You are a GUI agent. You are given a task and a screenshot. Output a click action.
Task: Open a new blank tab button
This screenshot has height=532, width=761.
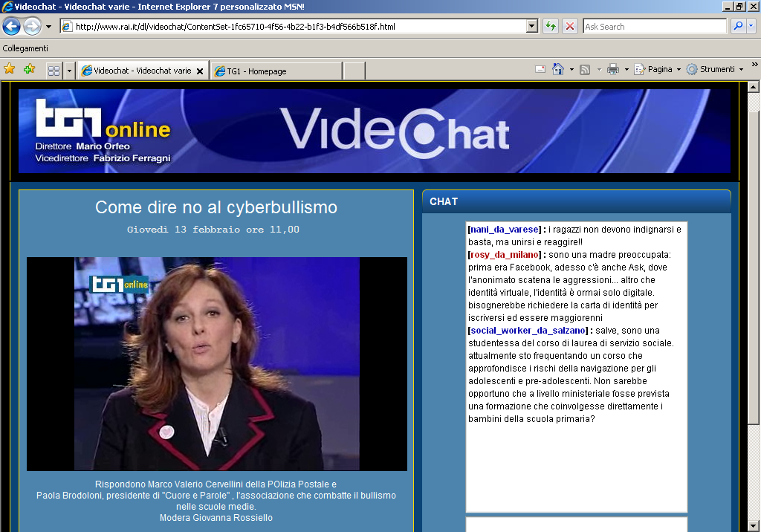pyautogui.click(x=354, y=71)
